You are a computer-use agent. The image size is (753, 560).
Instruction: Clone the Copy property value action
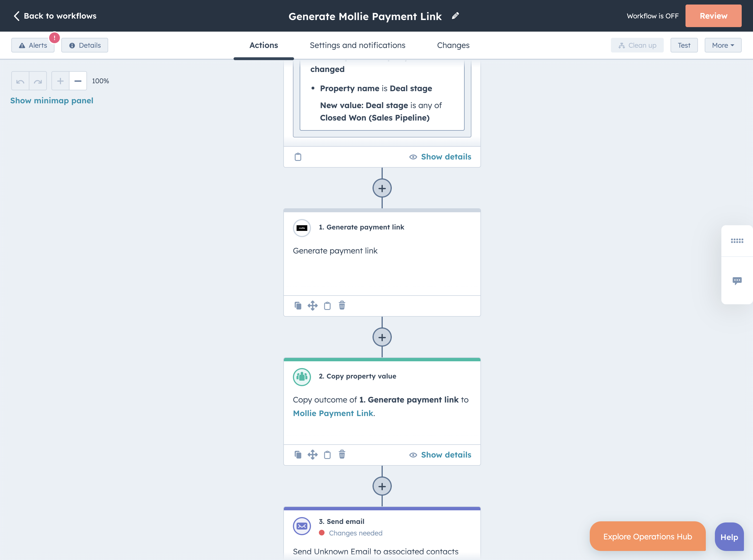point(298,454)
